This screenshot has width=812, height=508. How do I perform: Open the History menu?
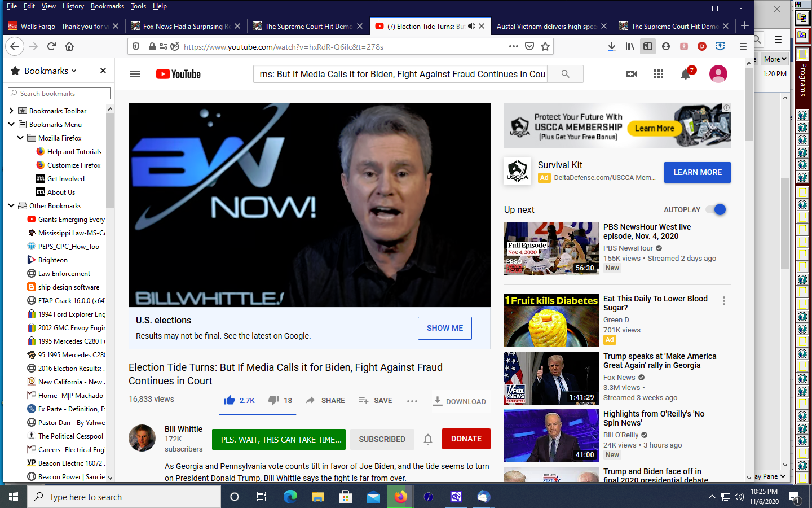coord(73,6)
